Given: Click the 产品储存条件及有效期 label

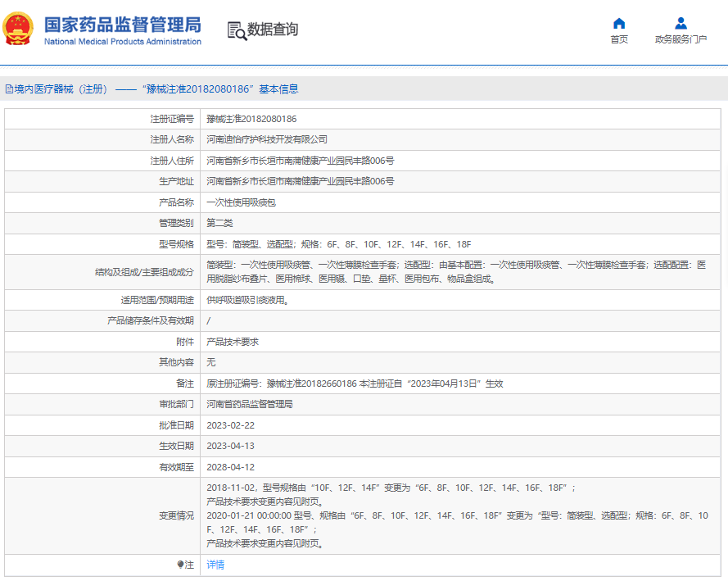Looking at the screenshot, I should (x=151, y=320).
